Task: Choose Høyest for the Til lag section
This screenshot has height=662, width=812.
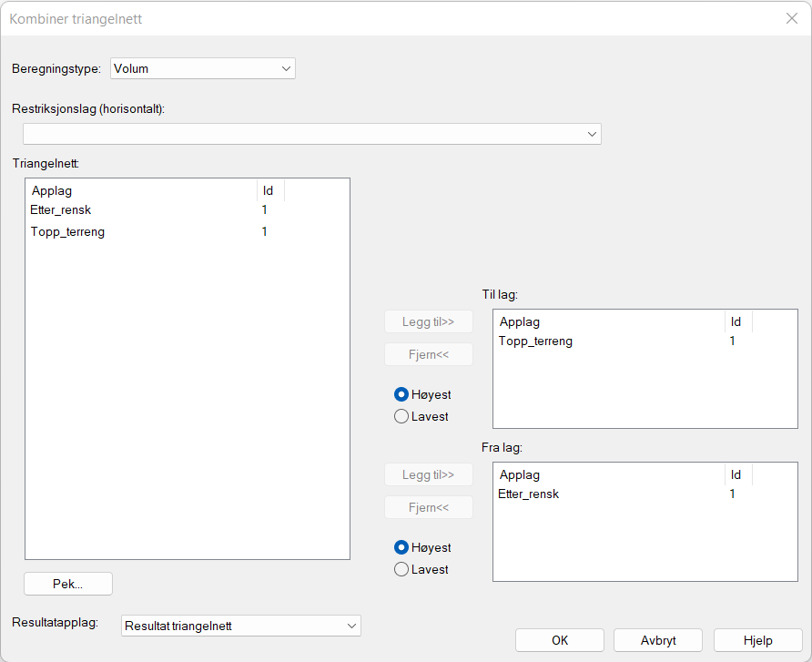Action: [x=401, y=394]
